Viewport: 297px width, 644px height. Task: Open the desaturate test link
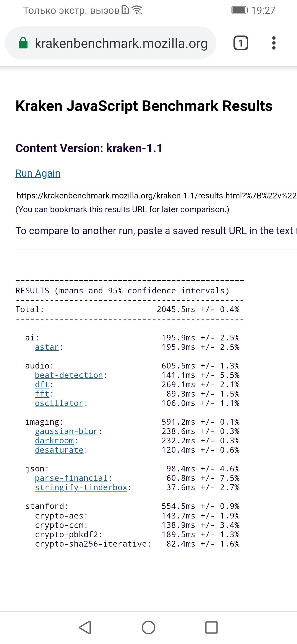pos(59,450)
